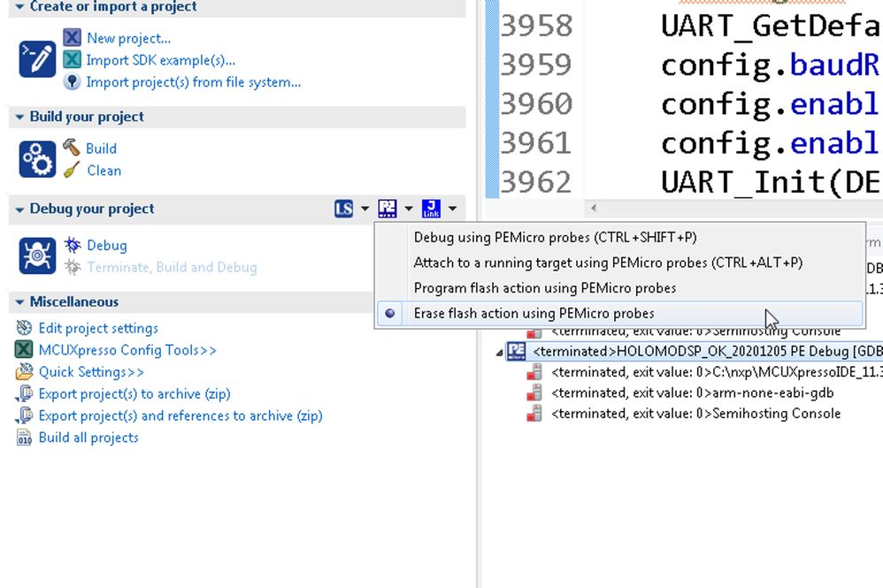This screenshot has width=883, height=588.
Task: Open the PEmicro probe dropdown arrow
Action: tap(408, 208)
